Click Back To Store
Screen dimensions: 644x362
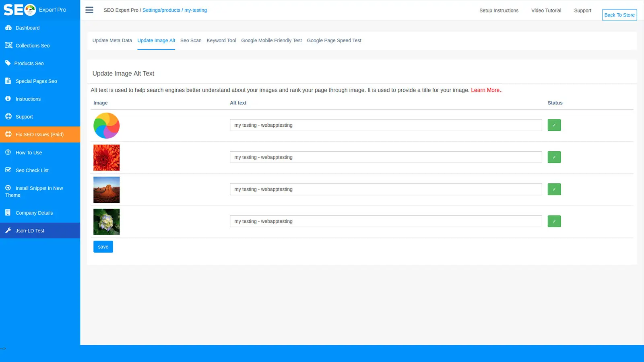tap(619, 15)
